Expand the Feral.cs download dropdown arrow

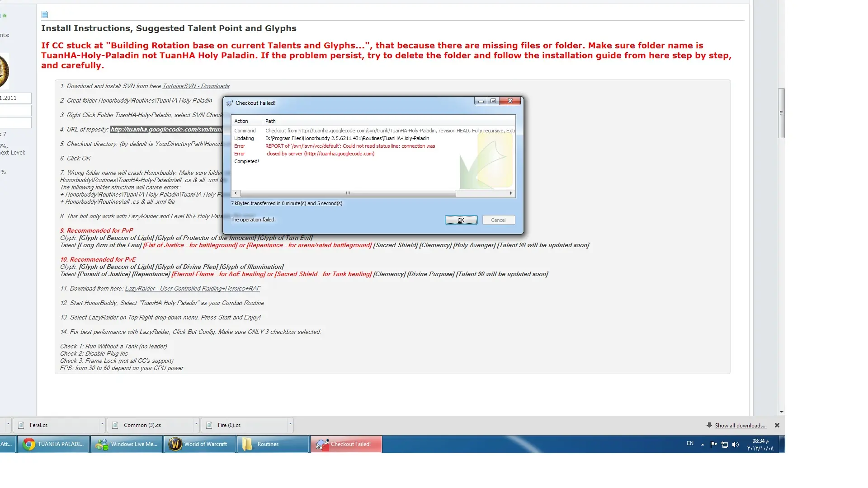point(102,424)
